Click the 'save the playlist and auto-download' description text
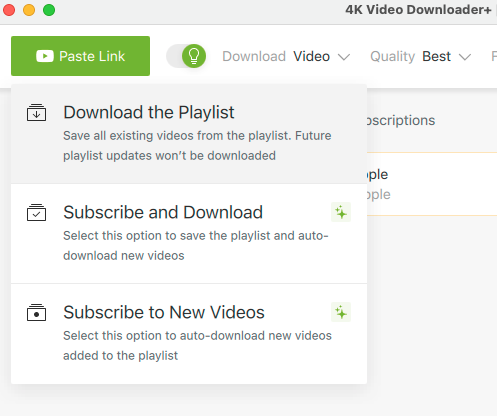The image size is (497, 416). 196,246
